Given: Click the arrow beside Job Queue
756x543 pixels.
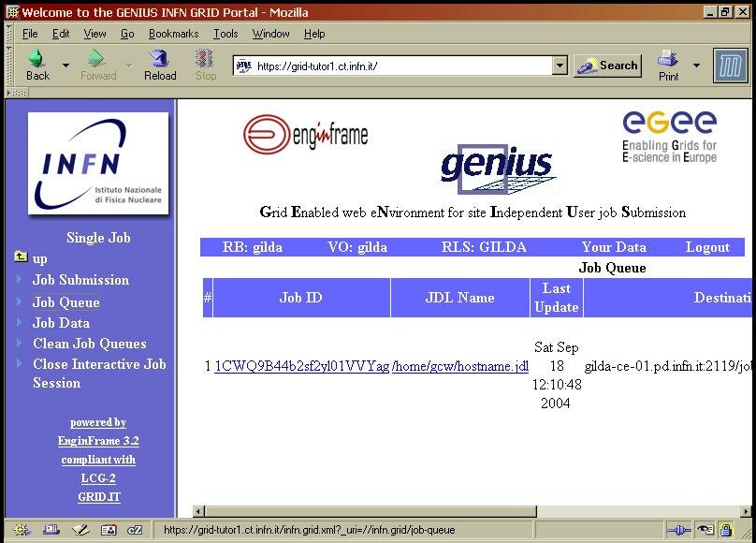Looking at the screenshot, I should point(19,301).
